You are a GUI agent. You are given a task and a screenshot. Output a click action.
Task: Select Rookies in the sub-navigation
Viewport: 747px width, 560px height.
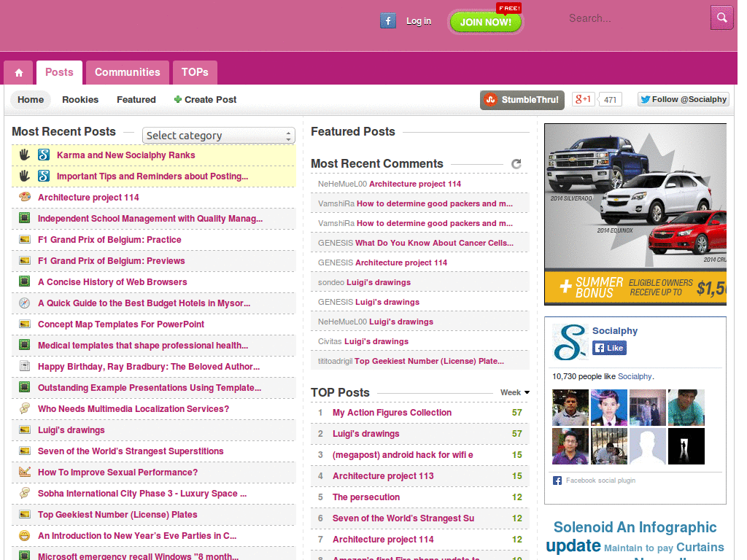(80, 99)
